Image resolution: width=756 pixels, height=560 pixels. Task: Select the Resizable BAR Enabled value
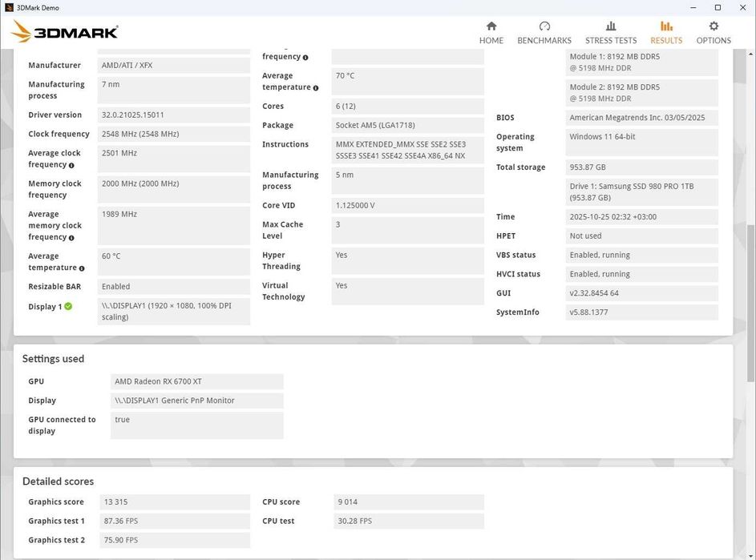[x=174, y=286]
